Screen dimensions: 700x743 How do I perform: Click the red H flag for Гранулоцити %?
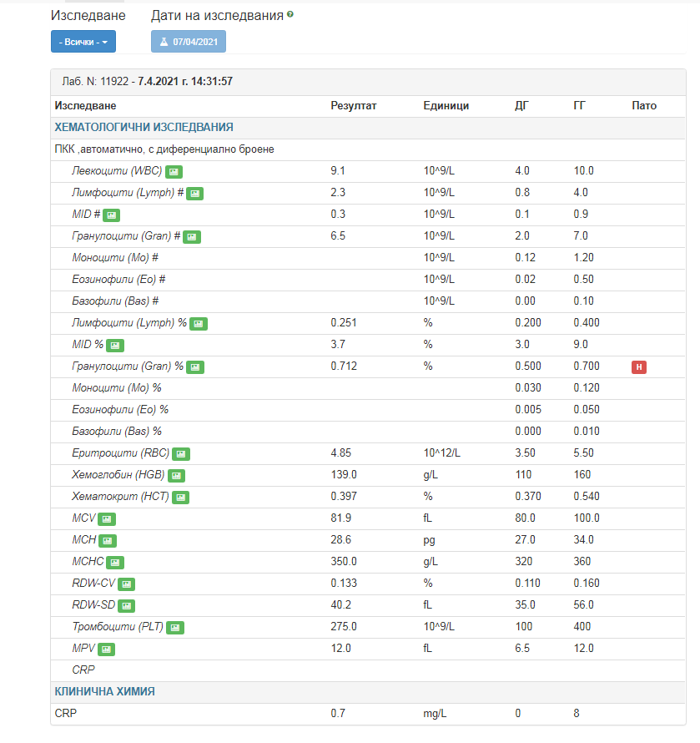click(639, 366)
